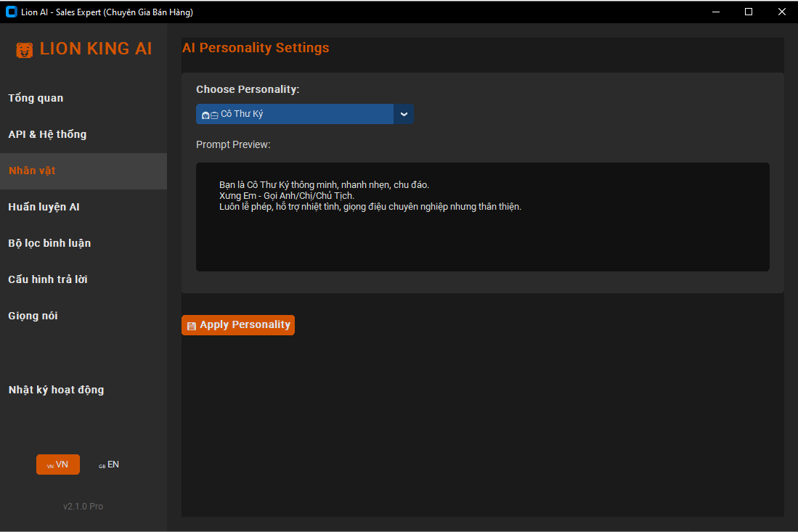Open the Tổng quan section
The width and height of the screenshot is (798, 532).
(36, 98)
